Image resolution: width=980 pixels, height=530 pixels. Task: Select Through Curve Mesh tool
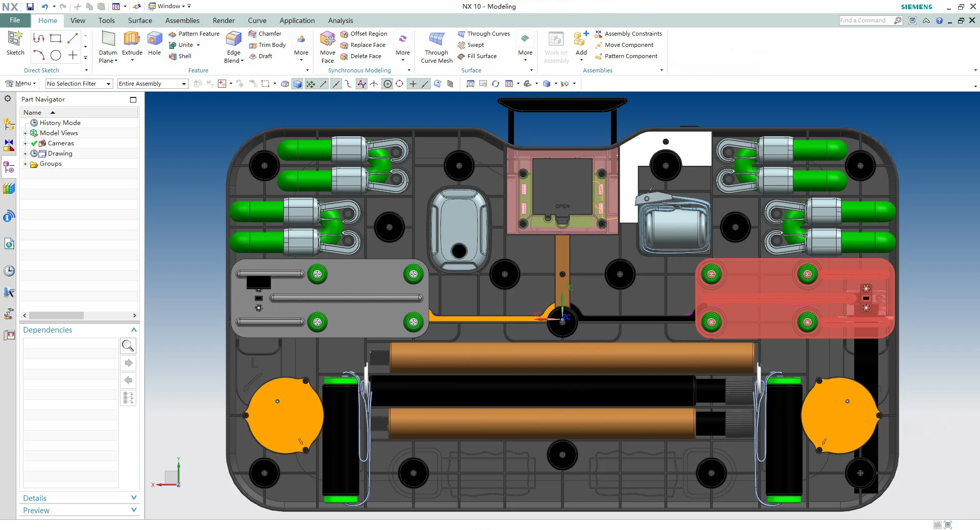pos(436,40)
